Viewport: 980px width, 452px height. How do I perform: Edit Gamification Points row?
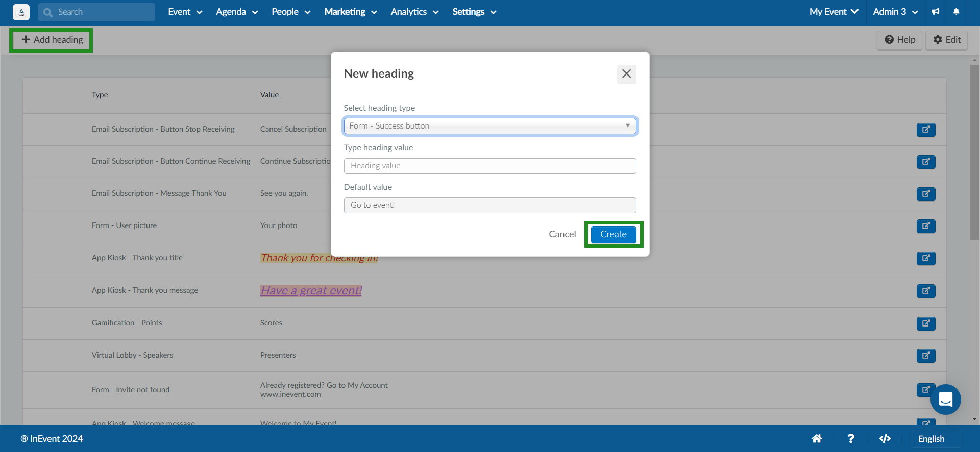(926, 323)
